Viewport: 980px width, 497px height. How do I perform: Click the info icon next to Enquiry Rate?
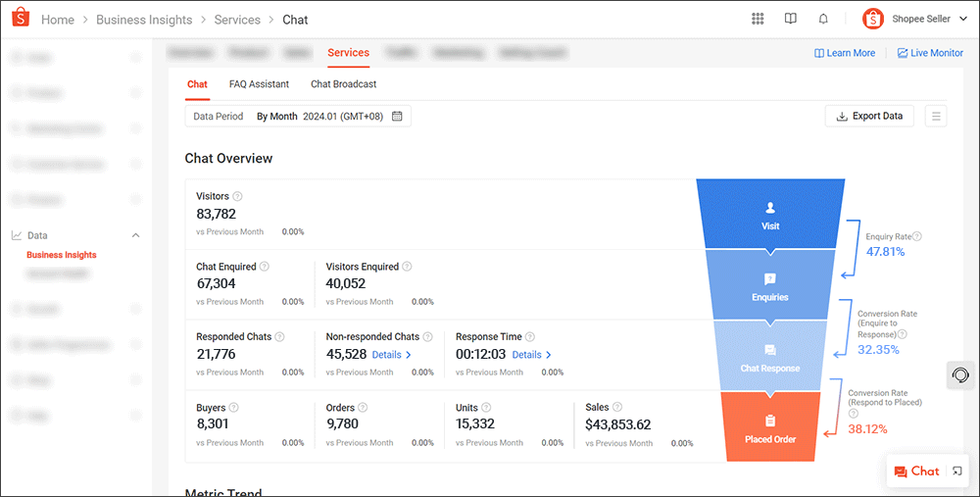point(917,236)
